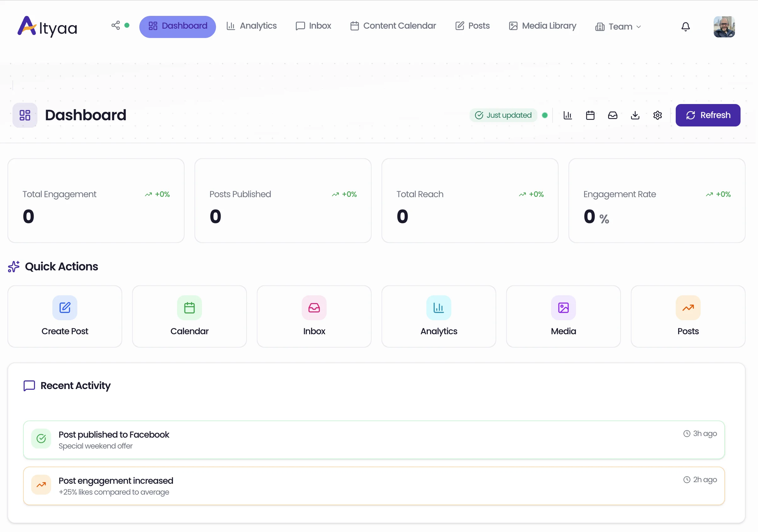Open the Media quick action

(x=563, y=316)
